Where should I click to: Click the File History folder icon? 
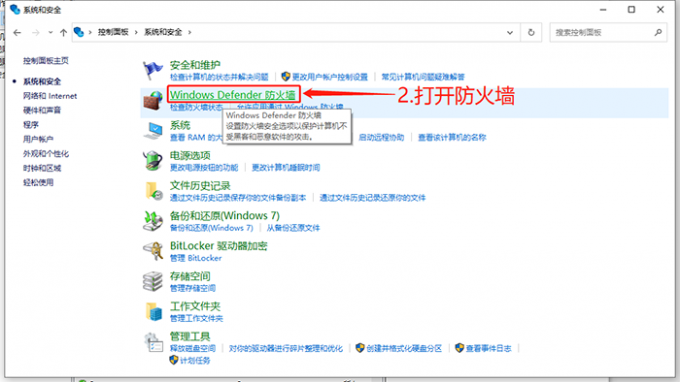pos(154,191)
